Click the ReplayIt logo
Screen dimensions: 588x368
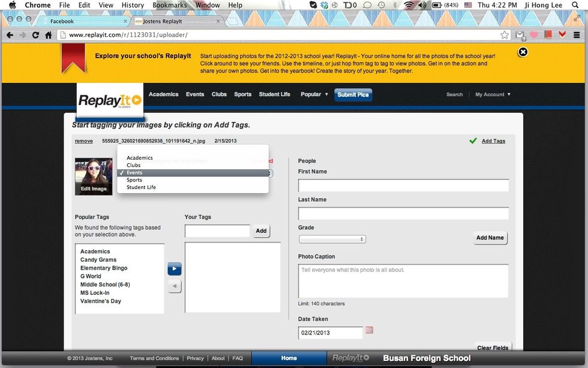click(110, 100)
